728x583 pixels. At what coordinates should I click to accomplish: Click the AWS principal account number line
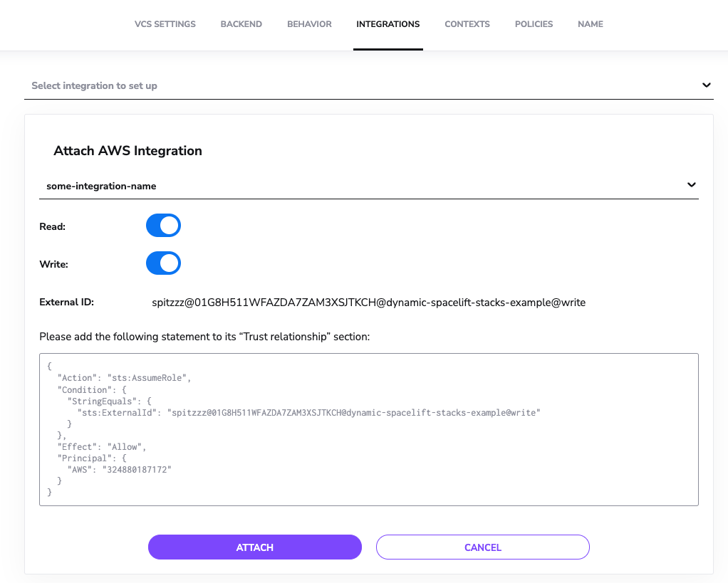120,470
